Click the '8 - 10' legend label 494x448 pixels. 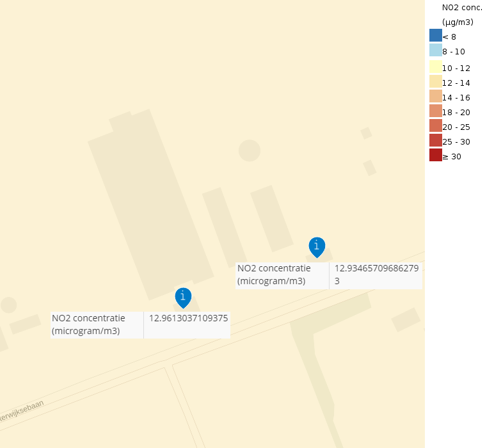pyautogui.click(x=454, y=52)
